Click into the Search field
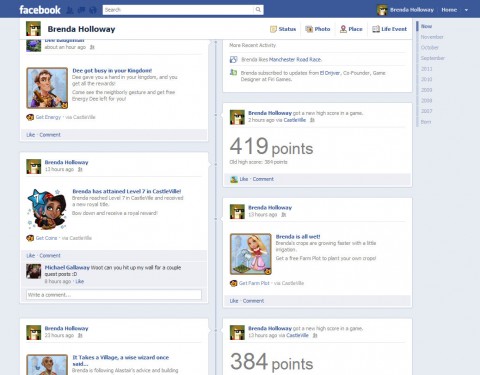 click(x=178, y=10)
